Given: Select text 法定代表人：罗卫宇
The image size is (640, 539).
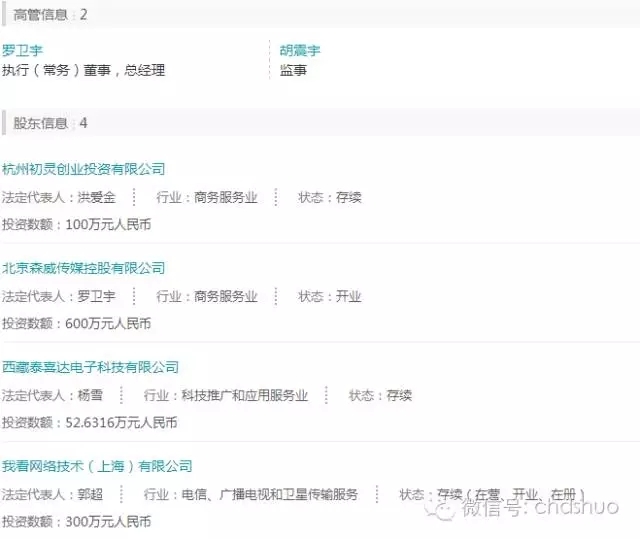Looking at the screenshot, I should point(59,297).
